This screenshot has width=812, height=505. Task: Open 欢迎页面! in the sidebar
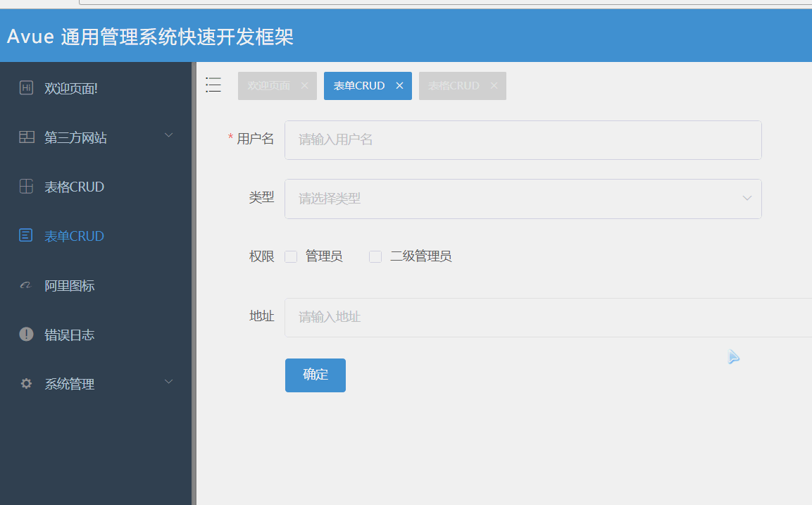[96, 88]
